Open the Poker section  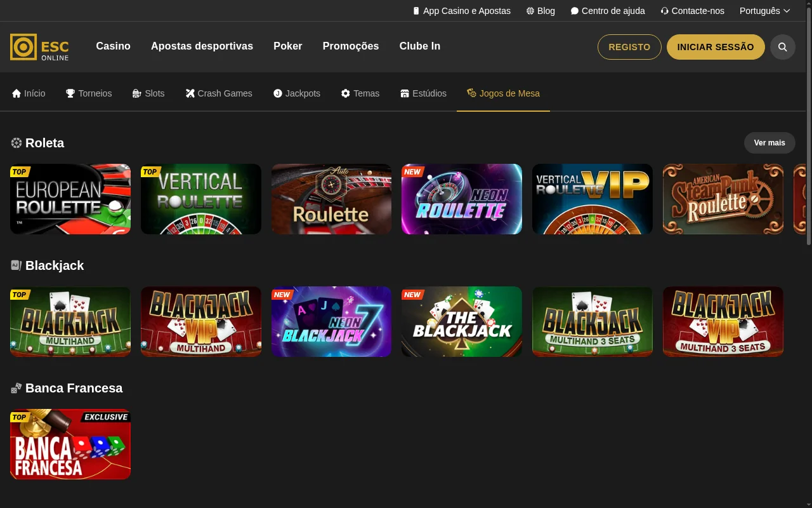pos(288,46)
